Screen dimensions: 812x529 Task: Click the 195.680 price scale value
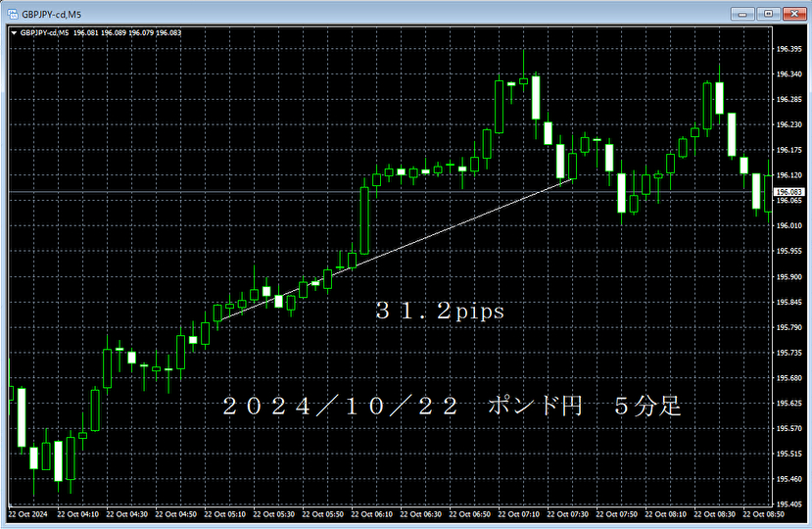788,378
